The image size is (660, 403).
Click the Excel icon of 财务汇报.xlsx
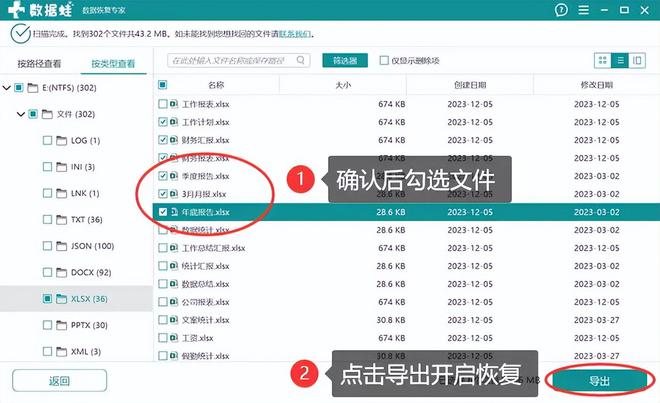(x=174, y=140)
